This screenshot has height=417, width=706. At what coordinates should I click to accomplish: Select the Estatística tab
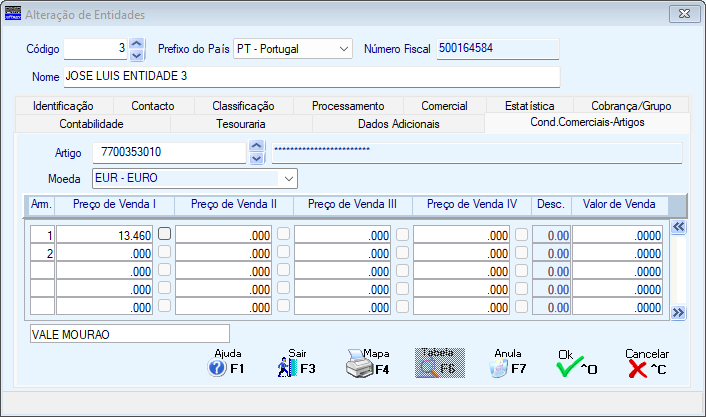[530, 106]
